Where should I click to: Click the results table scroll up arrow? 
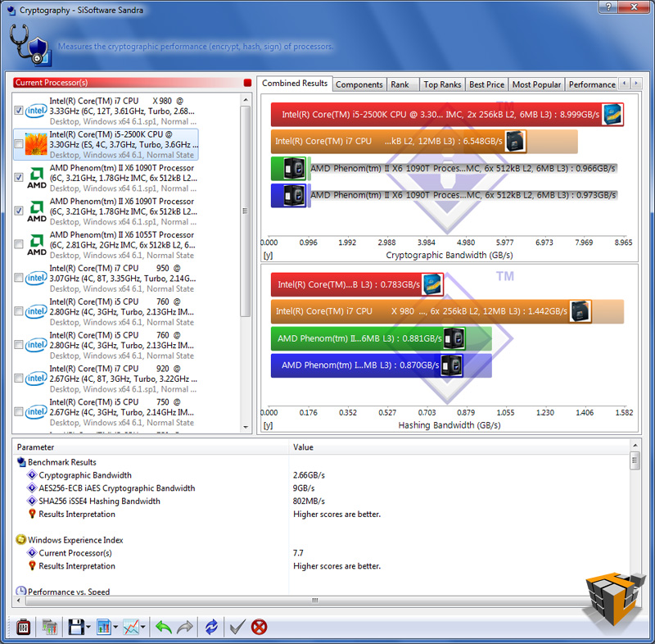click(x=635, y=446)
